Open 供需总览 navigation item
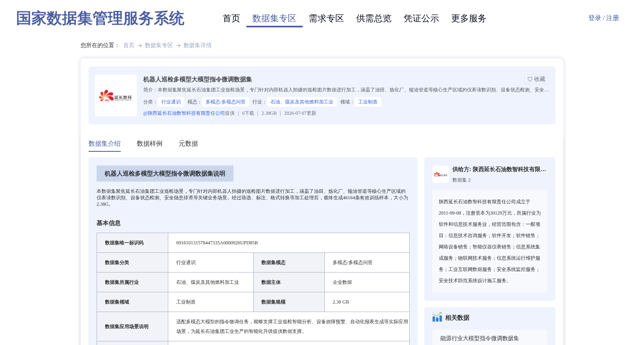 point(374,19)
